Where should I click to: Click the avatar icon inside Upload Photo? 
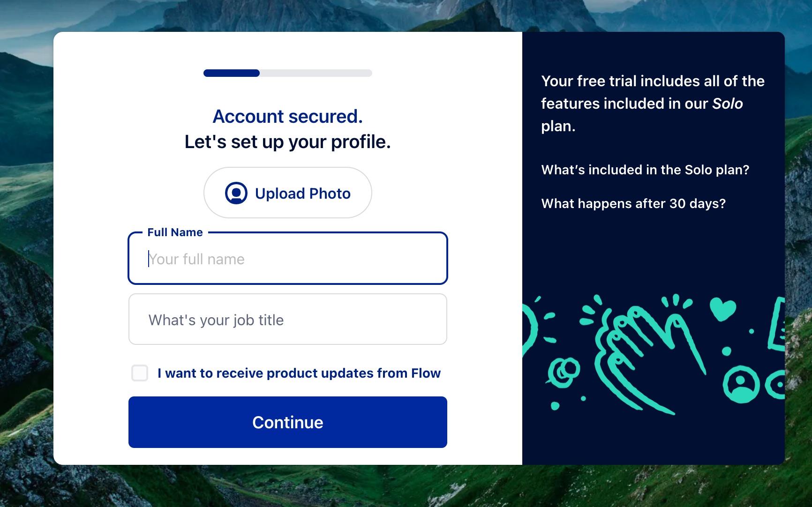pos(236,193)
